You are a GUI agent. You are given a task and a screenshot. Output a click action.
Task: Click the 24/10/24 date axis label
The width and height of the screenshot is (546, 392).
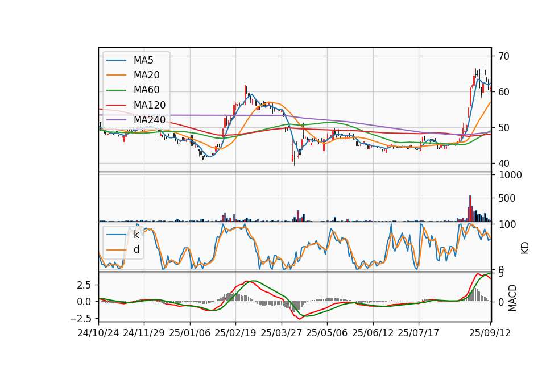98,333
